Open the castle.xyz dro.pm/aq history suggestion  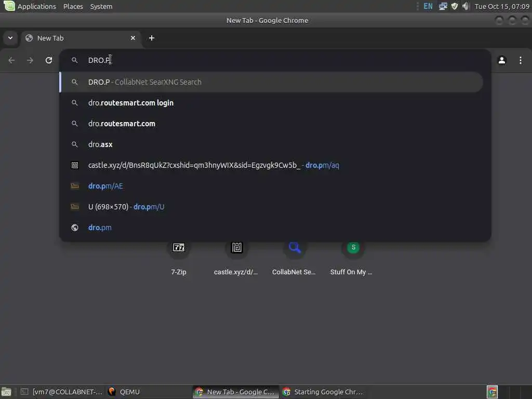[x=271, y=165]
